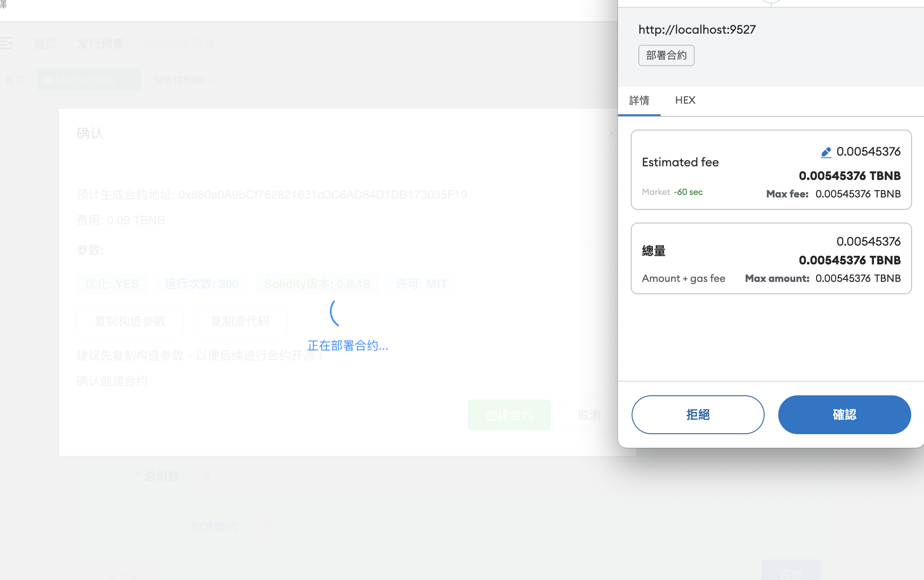This screenshot has width=924, height=580.
Task: Click the 取消 button in dialog
Action: [x=589, y=415]
